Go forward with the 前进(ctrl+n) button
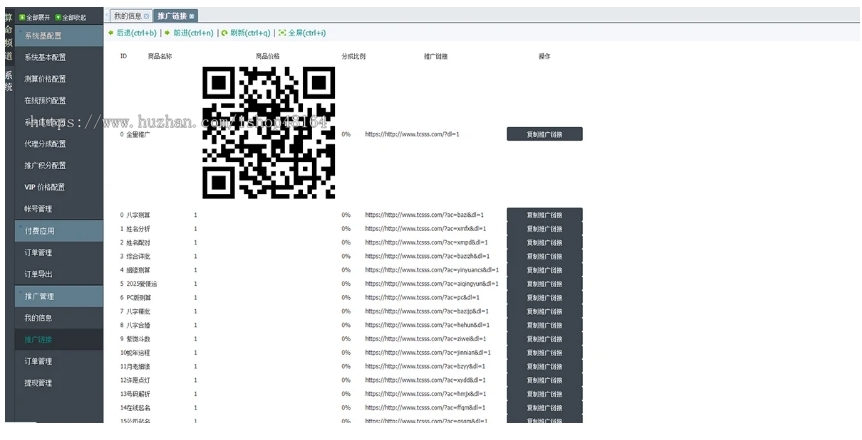 point(189,33)
